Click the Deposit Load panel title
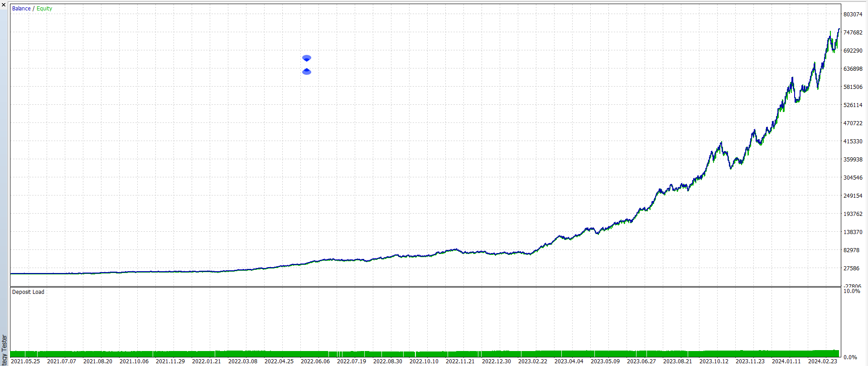The width and height of the screenshot is (868, 366). 28,292
